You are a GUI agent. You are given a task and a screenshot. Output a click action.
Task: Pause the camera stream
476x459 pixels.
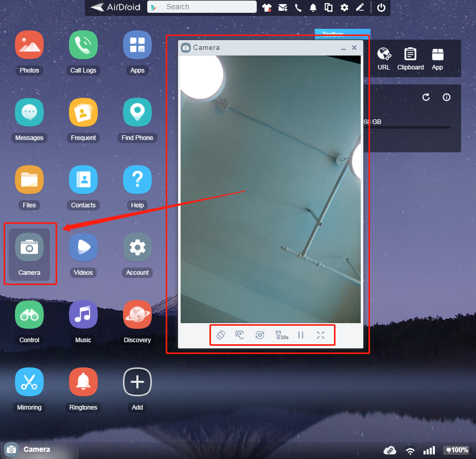click(301, 335)
